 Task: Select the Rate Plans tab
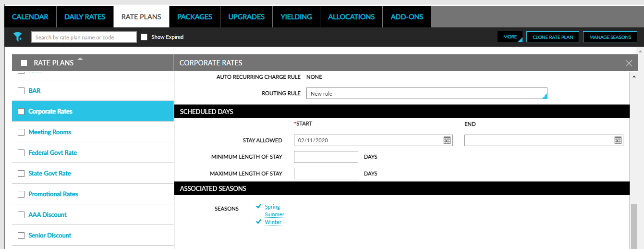click(141, 17)
